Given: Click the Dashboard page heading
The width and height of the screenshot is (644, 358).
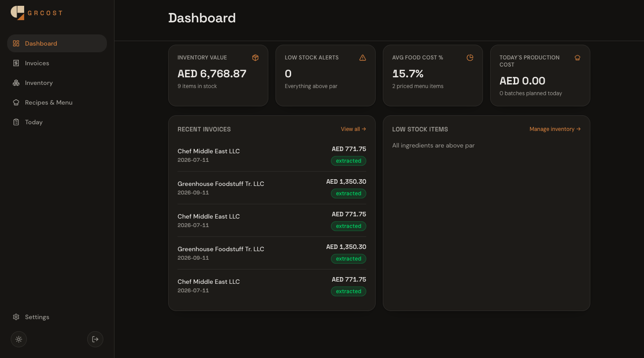Looking at the screenshot, I should tap(202, 18).
